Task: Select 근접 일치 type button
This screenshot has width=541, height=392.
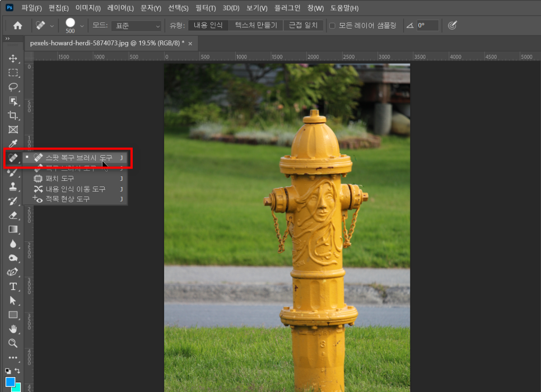Action: (303, 25)
